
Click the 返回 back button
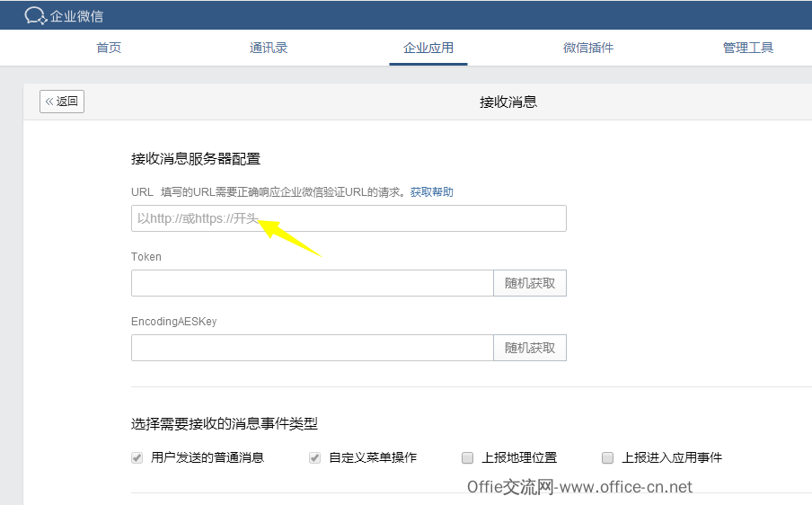tap(62, 101)
